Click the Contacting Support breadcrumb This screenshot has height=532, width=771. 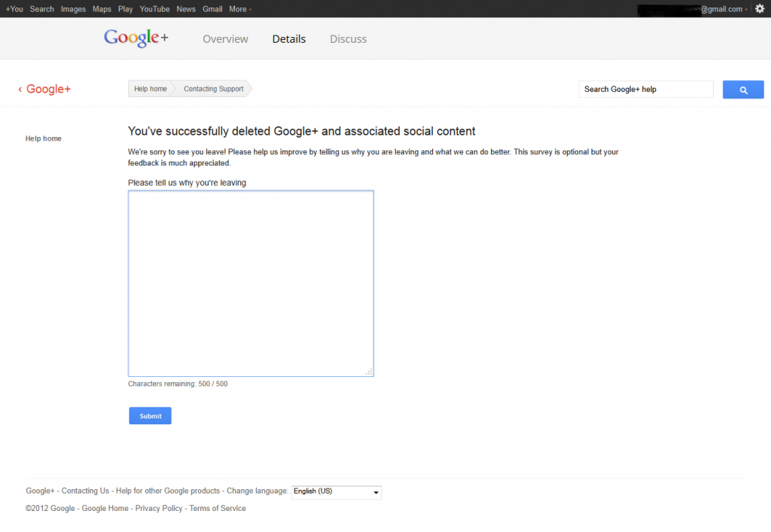point(213,89)
